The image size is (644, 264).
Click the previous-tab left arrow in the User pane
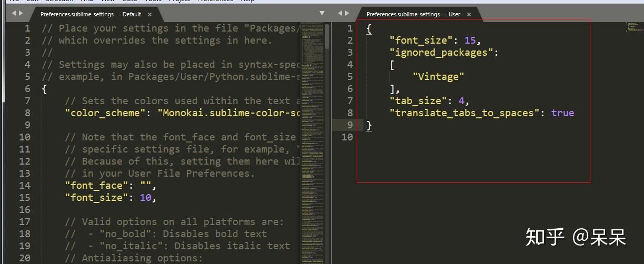click(340, 13)
